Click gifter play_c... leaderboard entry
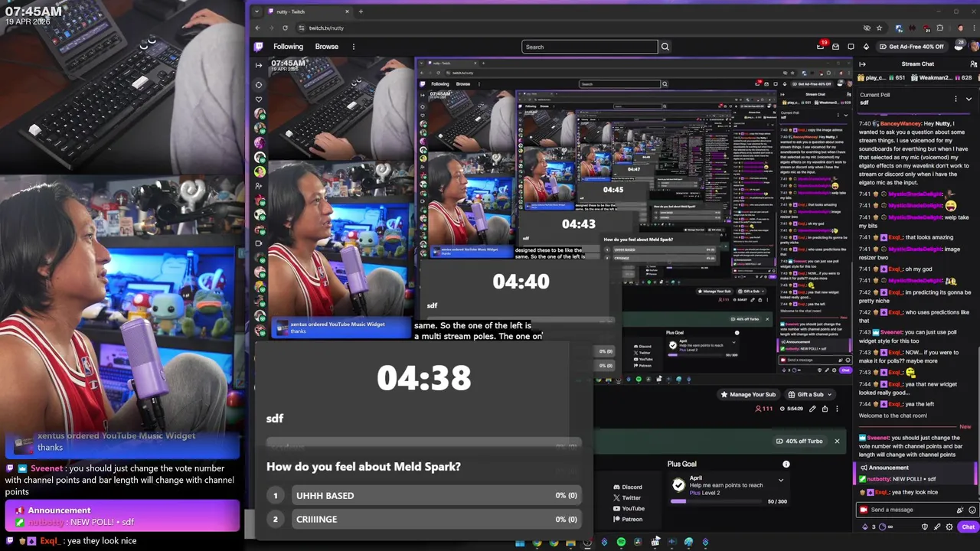Viewport: 980px width, 551px height. (881, 77)
